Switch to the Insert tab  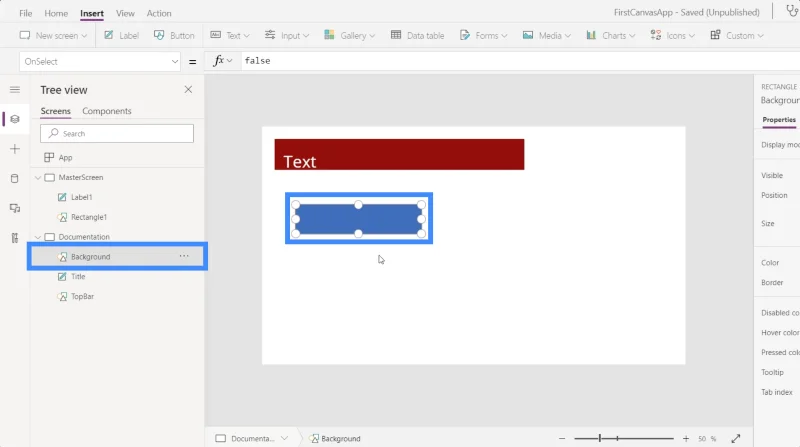[x=92, y=13]
